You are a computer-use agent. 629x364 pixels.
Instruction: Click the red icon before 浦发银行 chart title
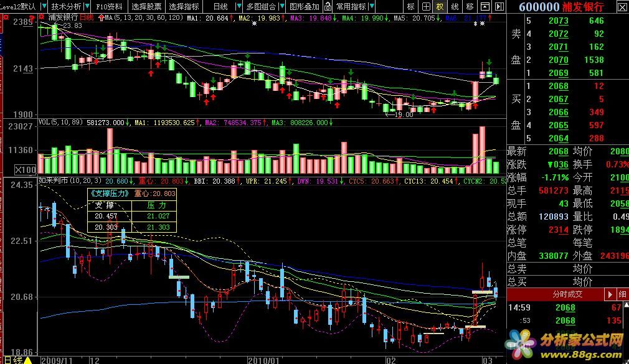(x=42, y=17)
